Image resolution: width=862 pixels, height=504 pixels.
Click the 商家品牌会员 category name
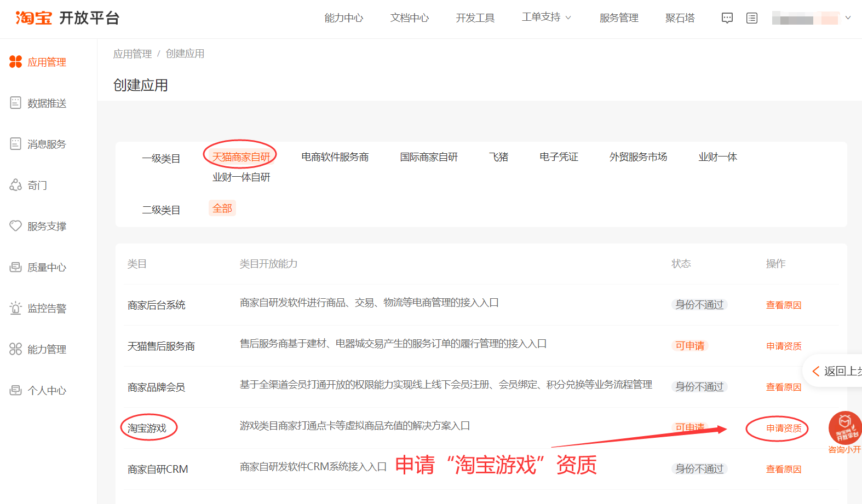[x=156, y=387]
